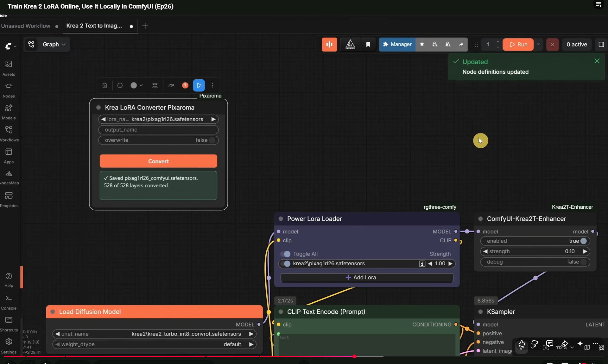This screenshot has height=364, width=608.
Task: Select next lora_name in Krea LoRA Converter
Action: coord(213,119)
